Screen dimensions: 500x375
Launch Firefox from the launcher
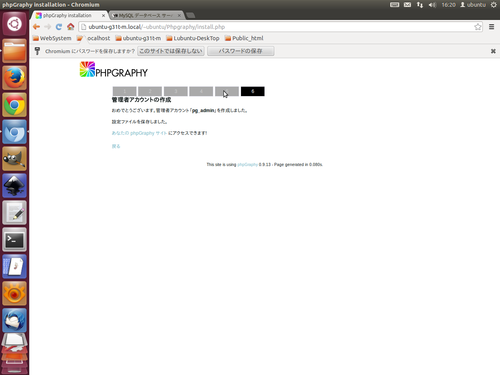click(14, 78)
